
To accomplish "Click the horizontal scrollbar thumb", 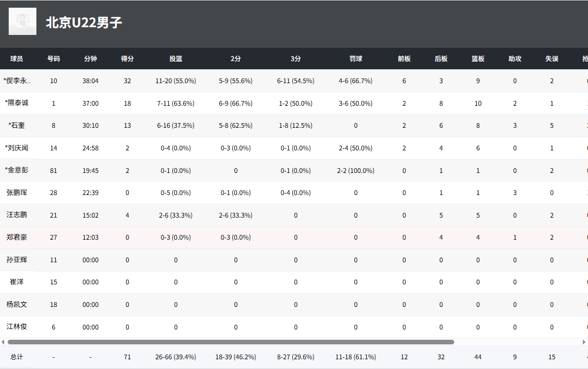I will 231,342.
